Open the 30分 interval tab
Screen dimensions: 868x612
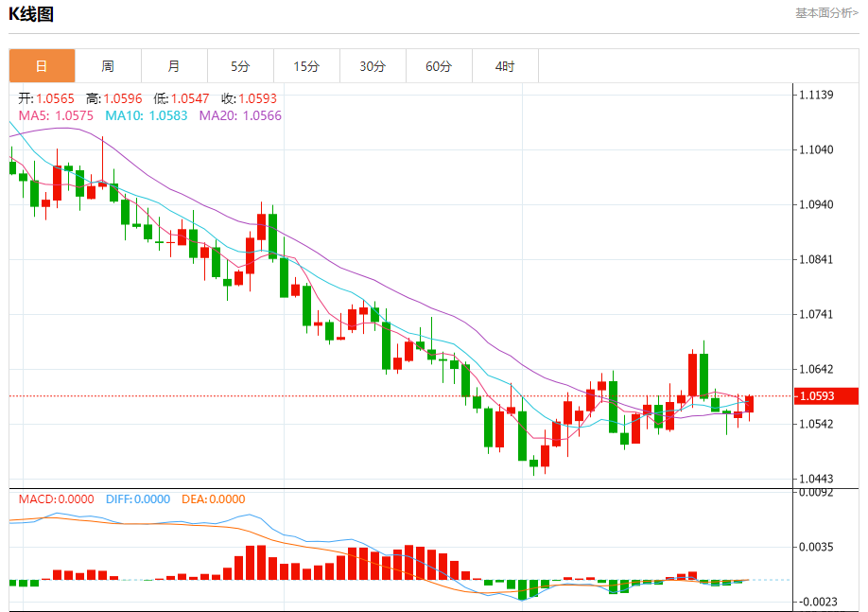tap(373, 66)
